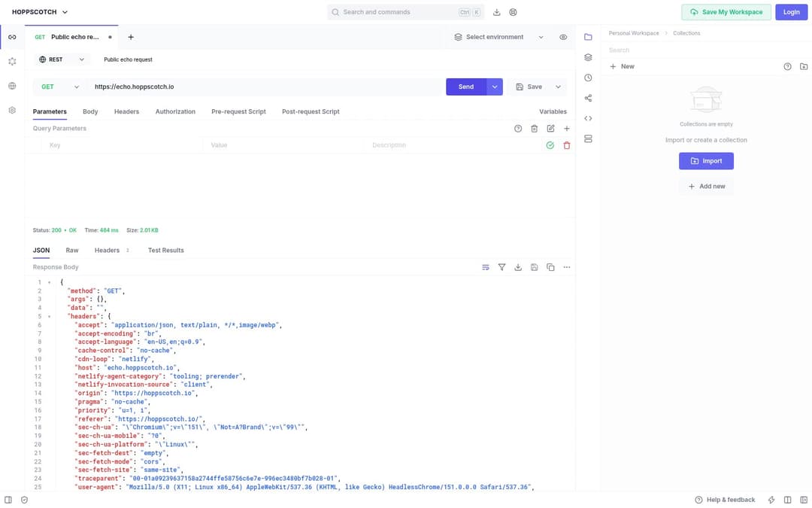Click Add new collection button
Viewport: 812px width, 508px height.
point(706,187)
